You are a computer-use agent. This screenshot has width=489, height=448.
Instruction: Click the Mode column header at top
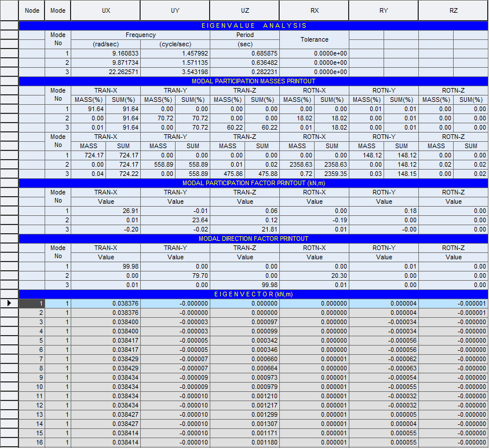58,10
